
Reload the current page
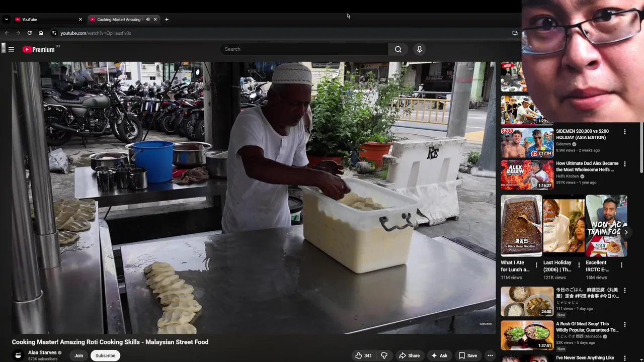[x=29, y=33]
